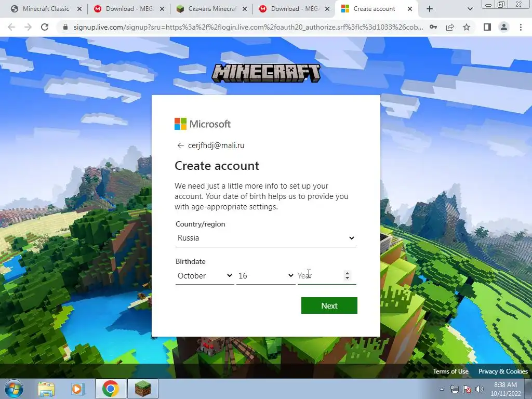Open the Windows Start button
532x399 pixels.
coord(14,389)
